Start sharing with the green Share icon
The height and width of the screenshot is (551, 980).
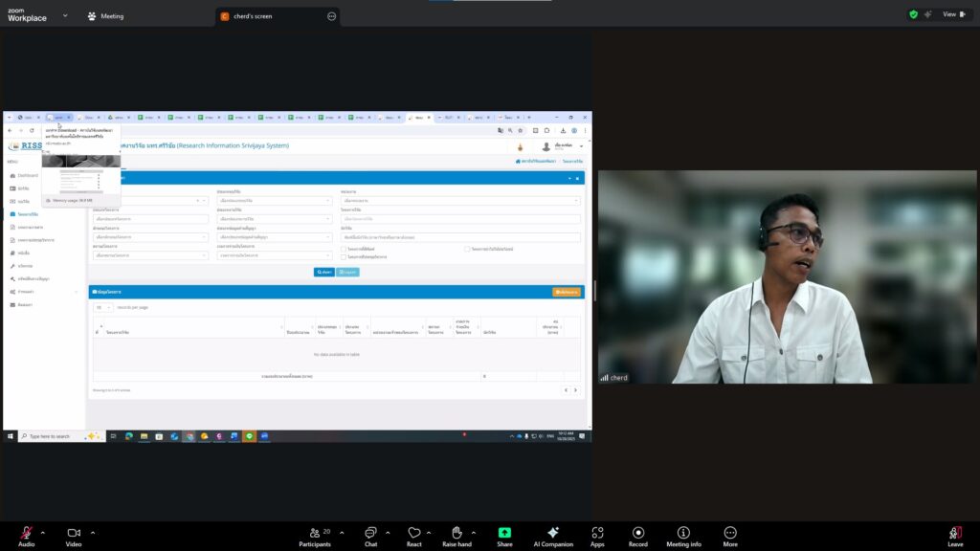pos(504,533)
